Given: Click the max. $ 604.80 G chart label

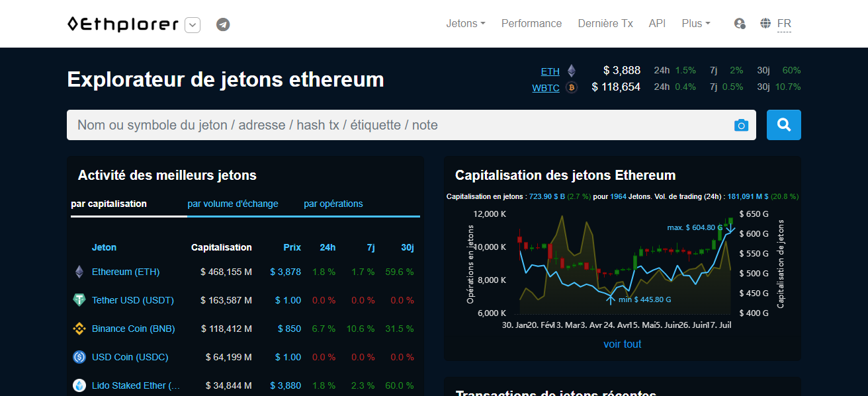Looking at the screenshot, I should (695, 227).
